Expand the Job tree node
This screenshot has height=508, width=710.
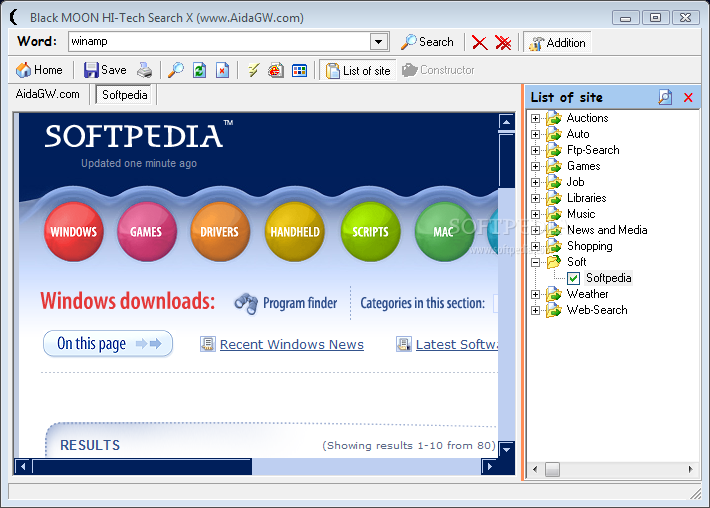535,182
